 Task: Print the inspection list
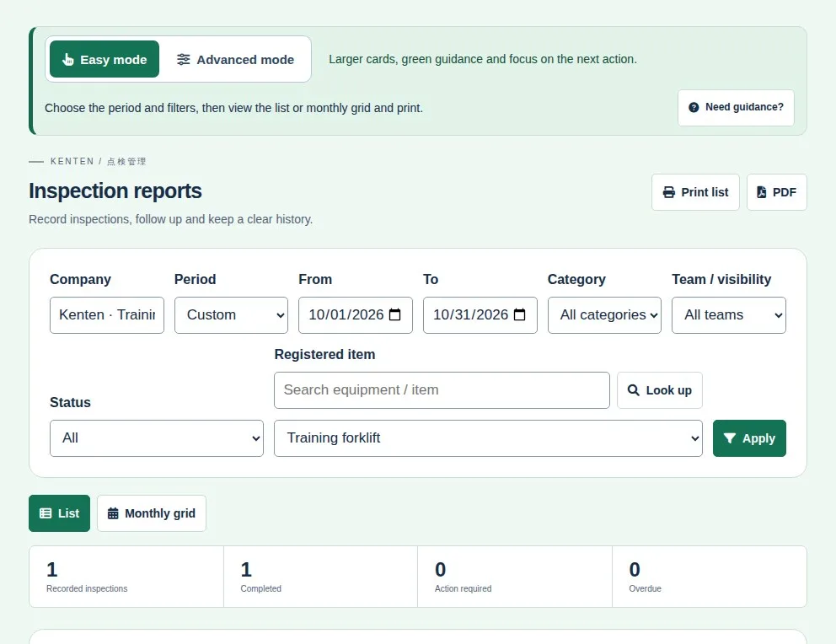point(695,192)
